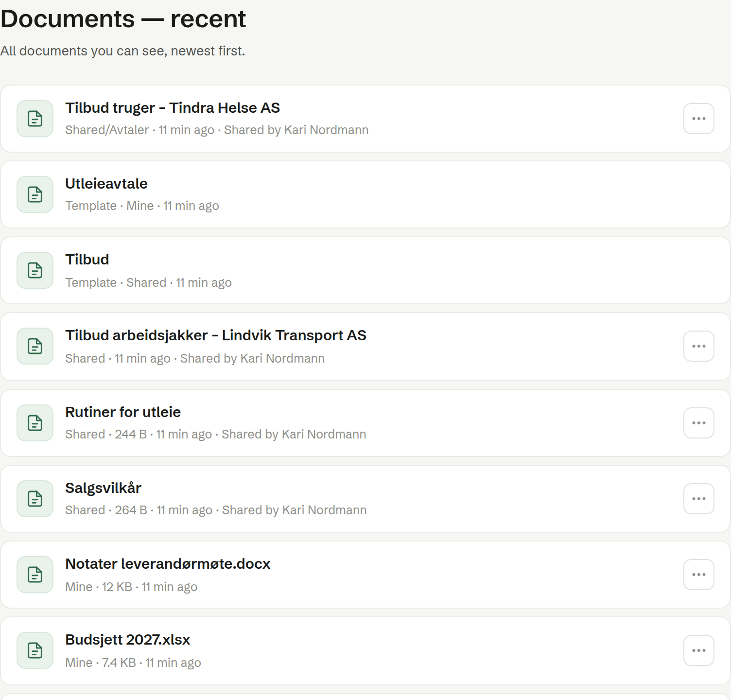Click the file icon beside Budsjett 2027.xlsx
Screen dimensions: 731x700
tap(35, 650)
